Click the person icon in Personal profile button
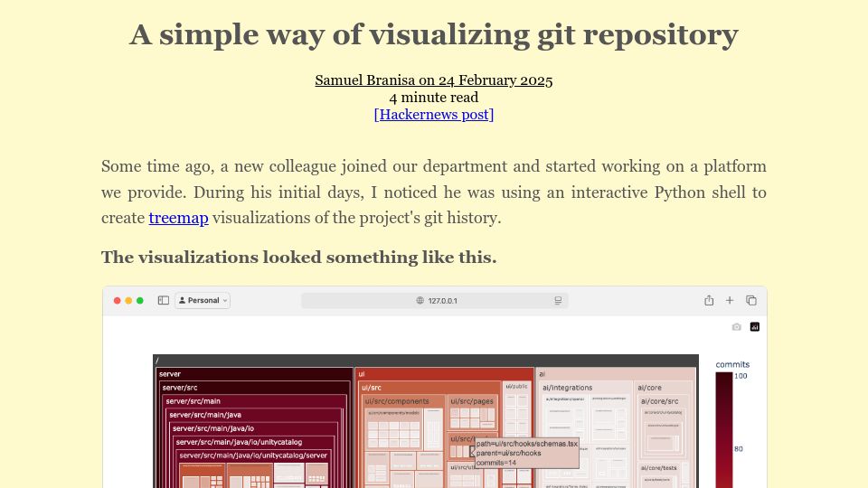This screenshot has height=488, width=868. [x=182, y=300]
